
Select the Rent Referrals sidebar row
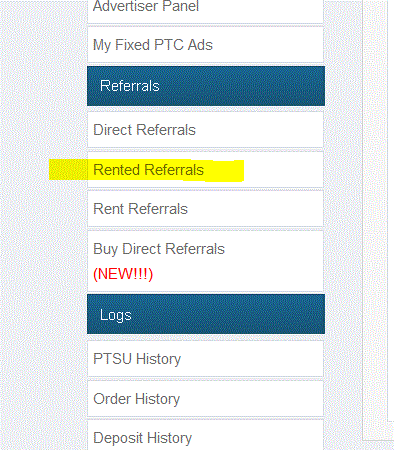[x=205, y=209]
